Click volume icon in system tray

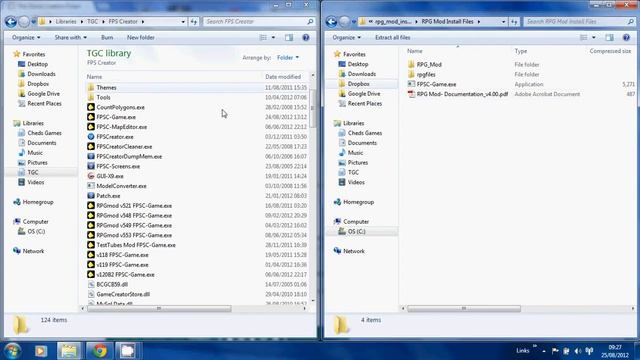point(578,351)
